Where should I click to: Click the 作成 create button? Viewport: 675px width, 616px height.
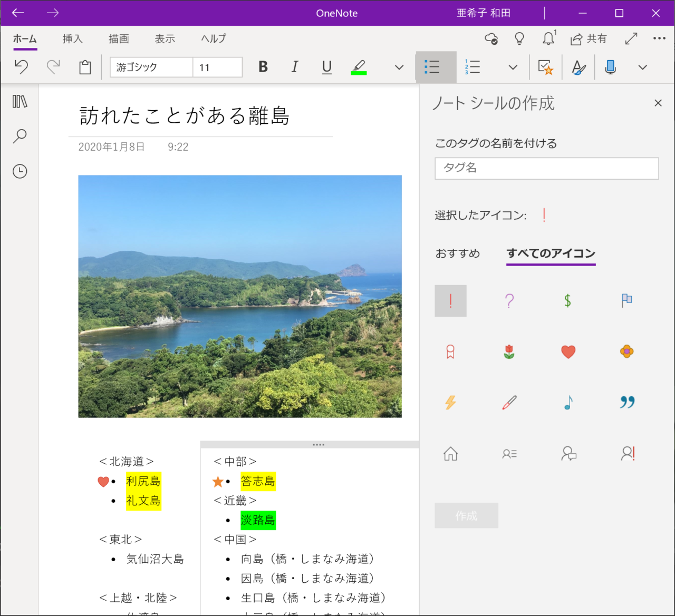pos(466,515)
